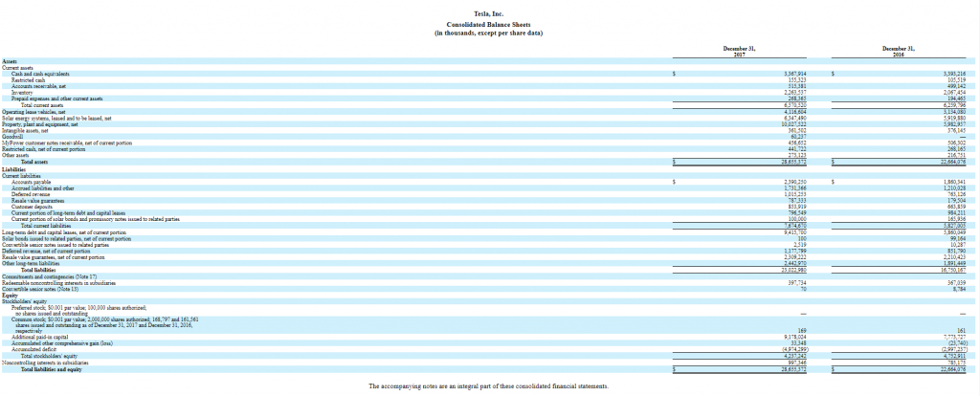This screenshot has height=396, width=980.
Task: Select the 'Accumulated deficit' row label
Action: 33,348
